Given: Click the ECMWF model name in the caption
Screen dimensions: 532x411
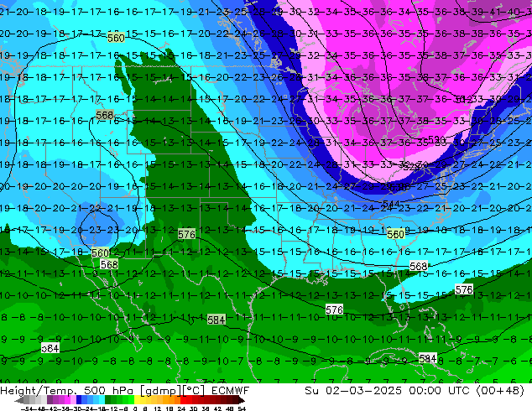Looking at the screenshot, I should 231,391.
